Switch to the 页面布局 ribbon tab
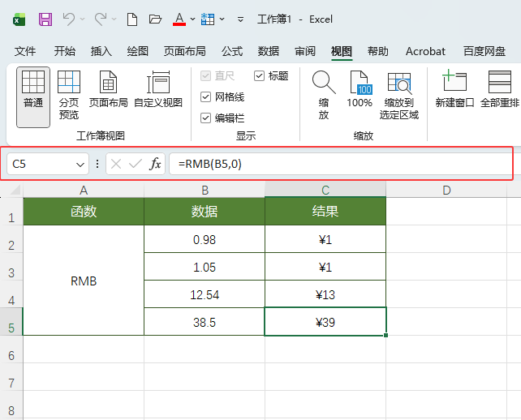 coord(185,51)
